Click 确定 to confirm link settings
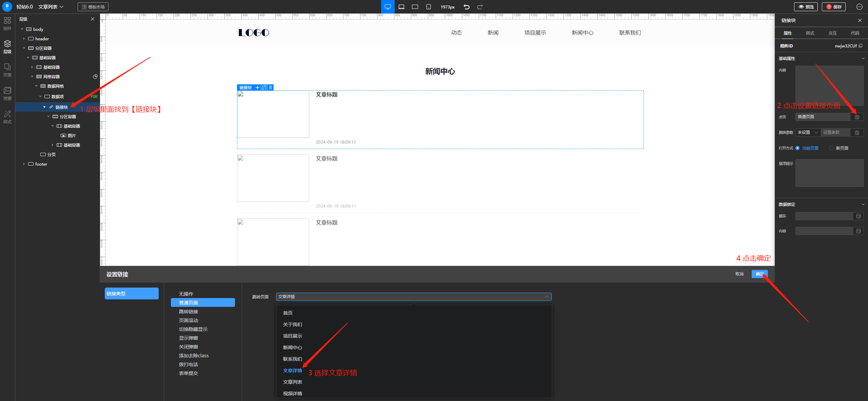The image size is (868, 401). [x=759, y=274]
